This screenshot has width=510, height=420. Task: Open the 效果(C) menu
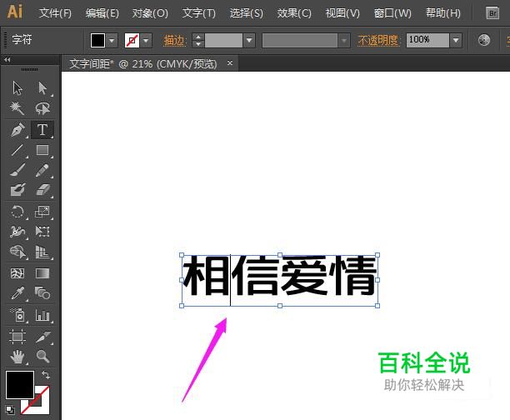(294, 13)
